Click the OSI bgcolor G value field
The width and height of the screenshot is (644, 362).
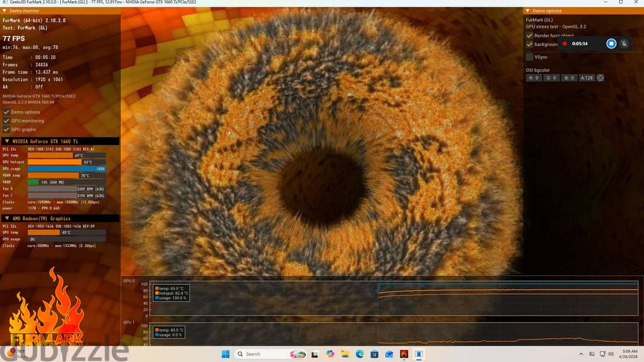pos(551,78)
